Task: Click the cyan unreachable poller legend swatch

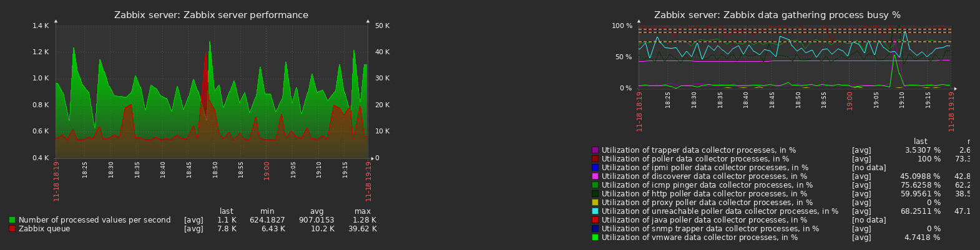Action: [595, 211]
